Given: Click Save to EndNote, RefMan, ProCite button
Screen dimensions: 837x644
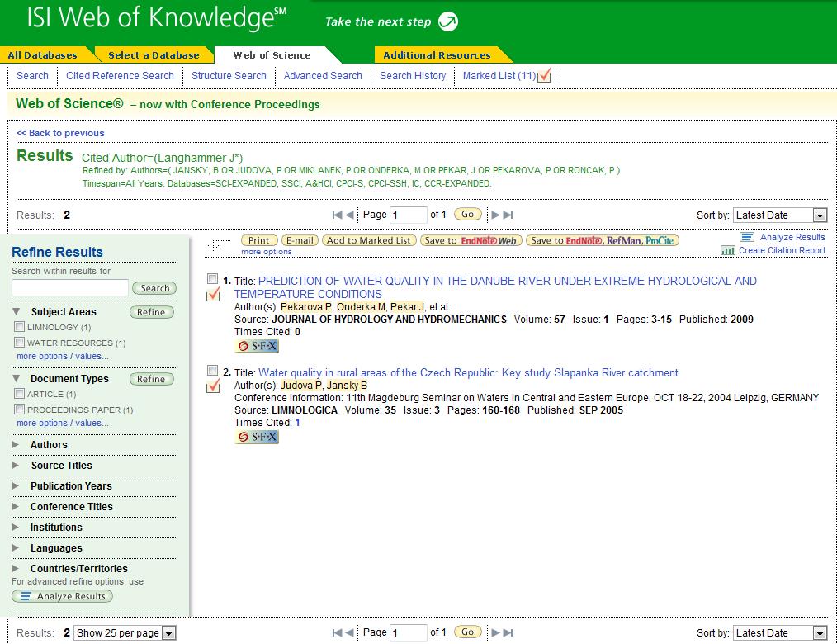Looking at the screenshot, I should 603,240.
